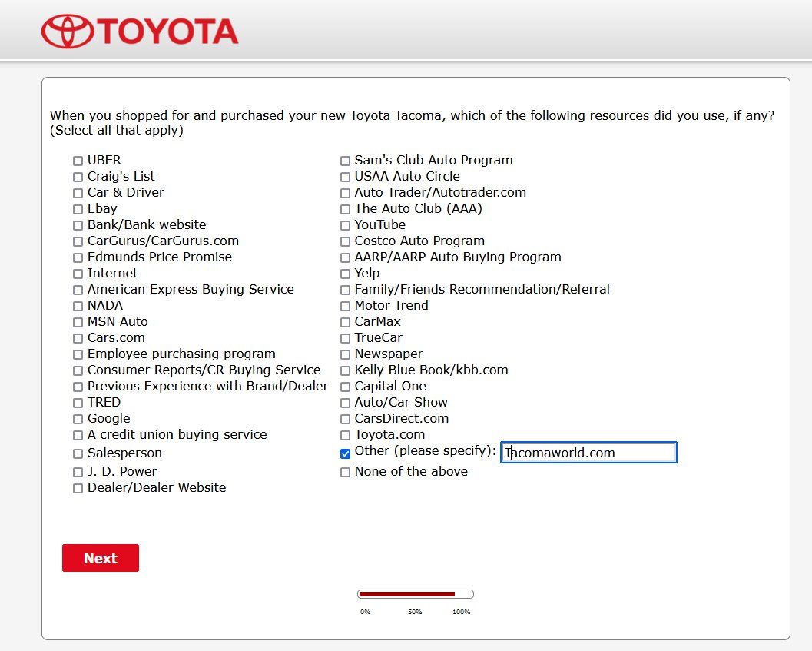Select Auto Trader/Autotrader.com checkbox
The image size is (812, 651).
(345, 194)
